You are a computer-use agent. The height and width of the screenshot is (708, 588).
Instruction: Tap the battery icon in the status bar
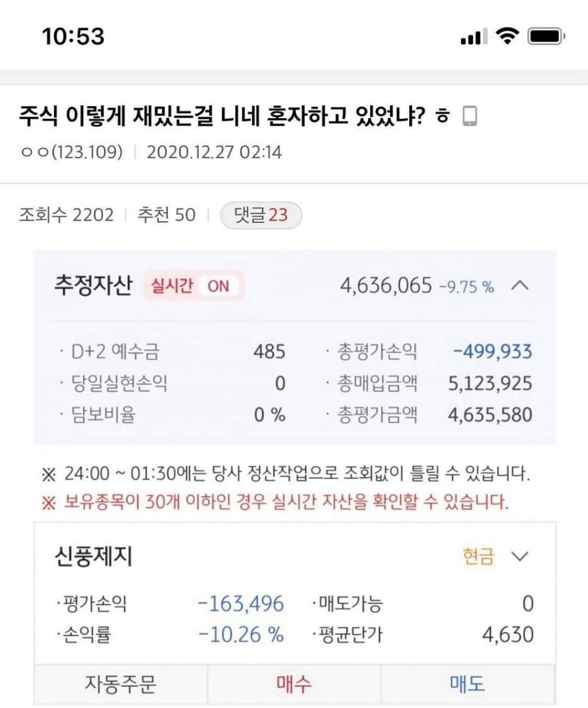coord(547,37)
